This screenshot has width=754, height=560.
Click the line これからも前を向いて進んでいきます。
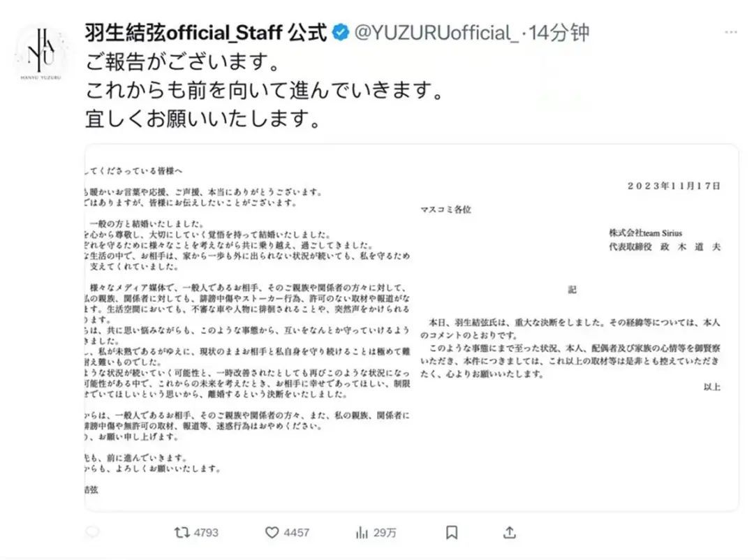(265, 90)
